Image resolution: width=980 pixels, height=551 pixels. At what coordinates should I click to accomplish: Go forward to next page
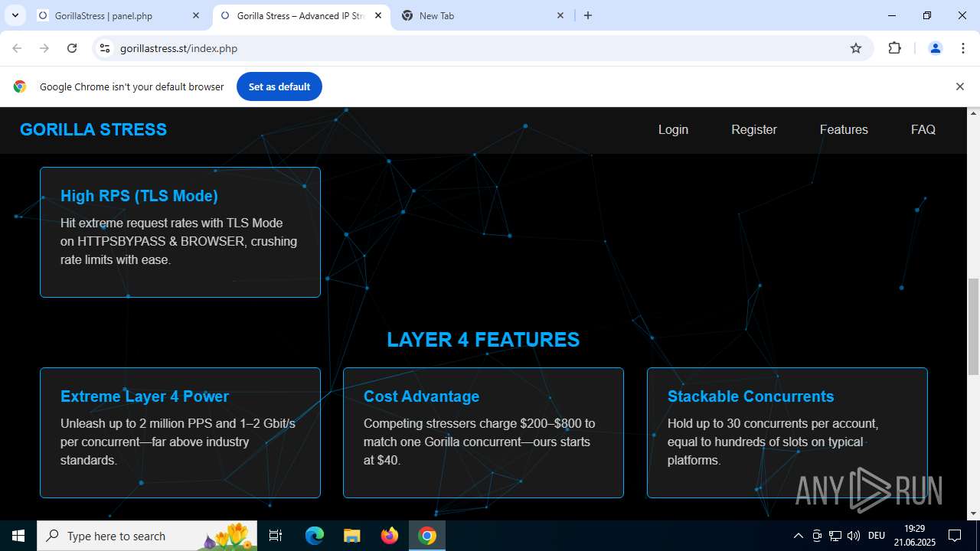tap(44, 48)
